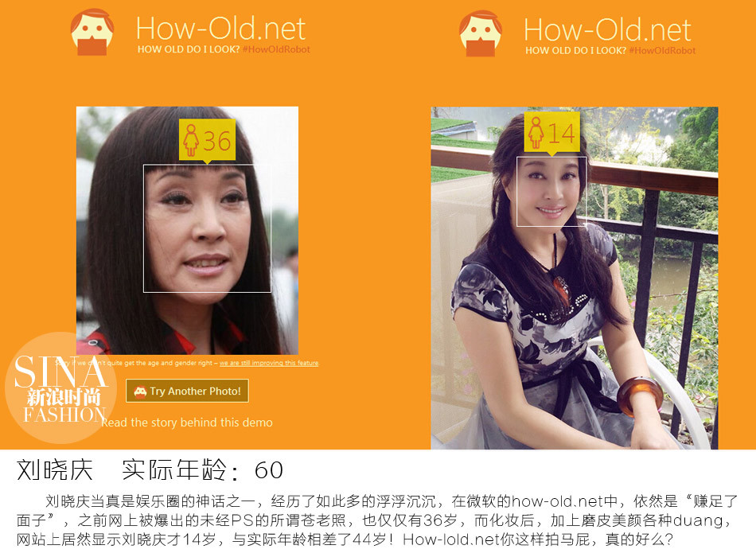
Task: Click the female icon on the 36 age tag
Action: click(x=191, y=140)
